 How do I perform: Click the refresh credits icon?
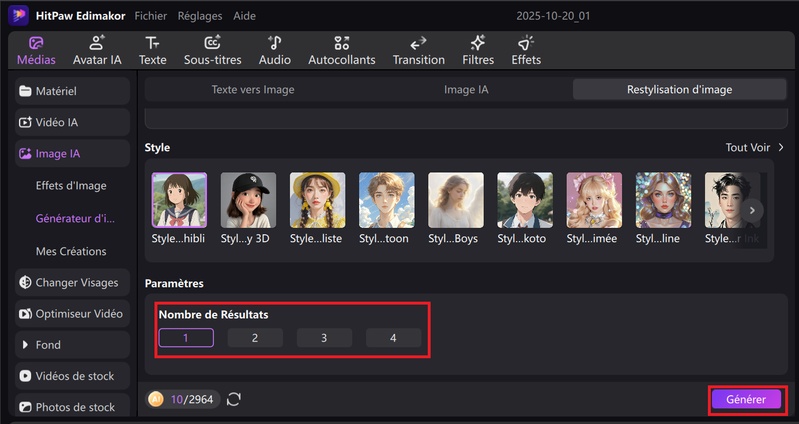[x=234, y=399]
